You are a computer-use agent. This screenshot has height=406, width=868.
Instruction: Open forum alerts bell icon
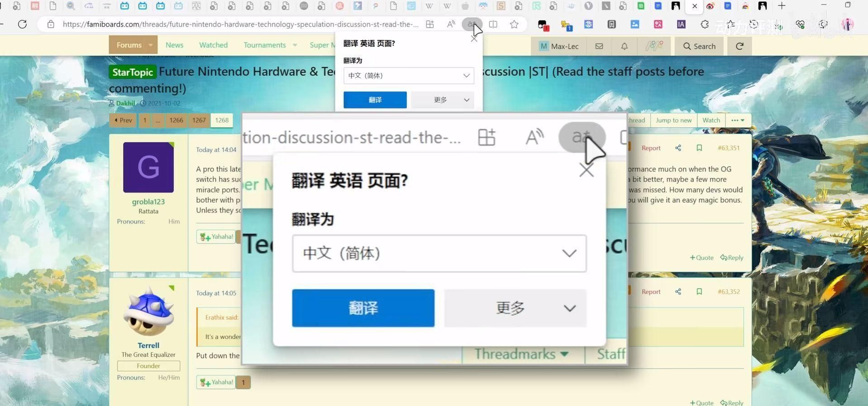tap(624, 46)
